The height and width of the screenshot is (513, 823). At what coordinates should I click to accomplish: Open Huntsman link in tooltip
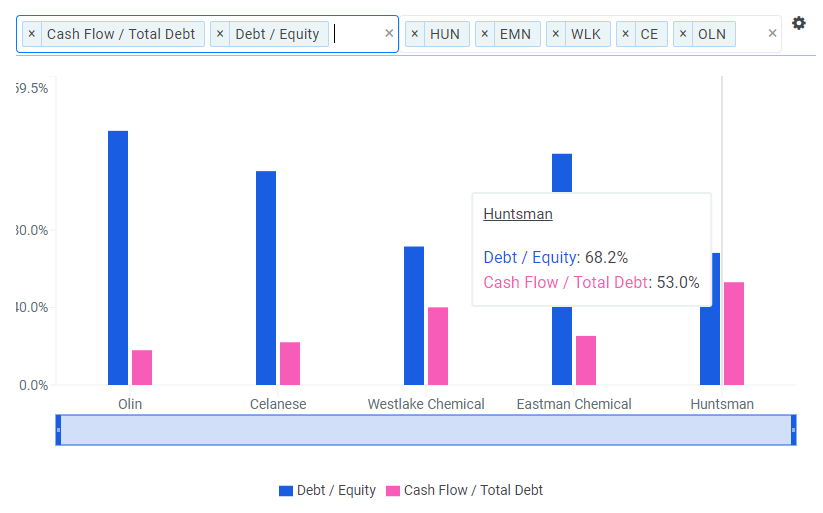518,214
